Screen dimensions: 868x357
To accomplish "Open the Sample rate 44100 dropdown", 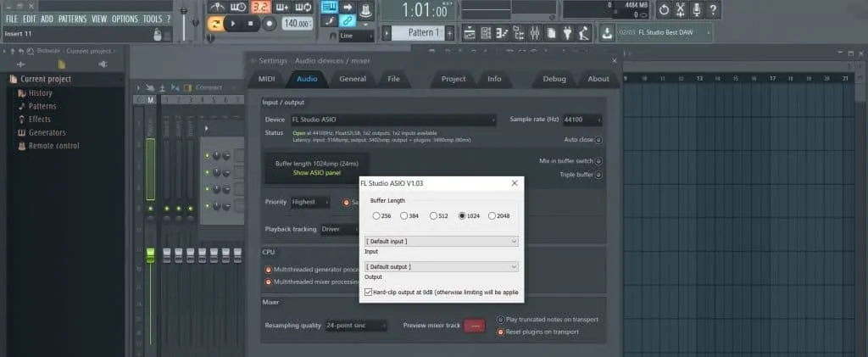I will coord(582,120).
